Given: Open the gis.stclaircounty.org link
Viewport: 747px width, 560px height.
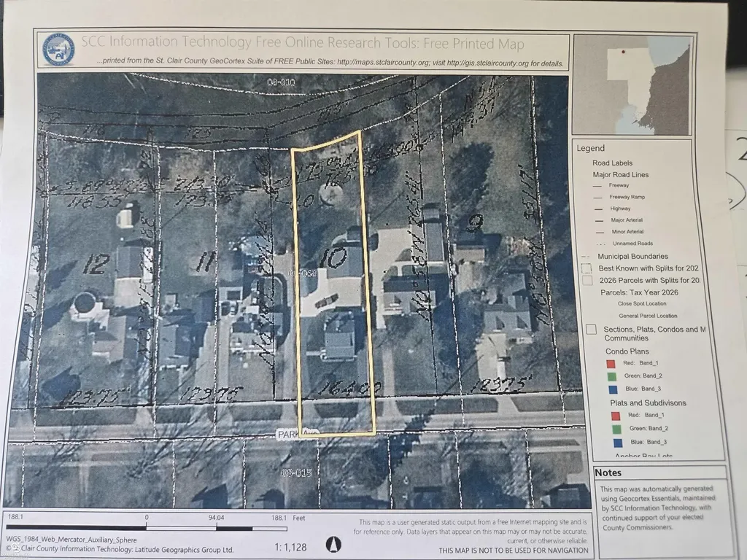Looking at the screenshot, I should point(488,63).
